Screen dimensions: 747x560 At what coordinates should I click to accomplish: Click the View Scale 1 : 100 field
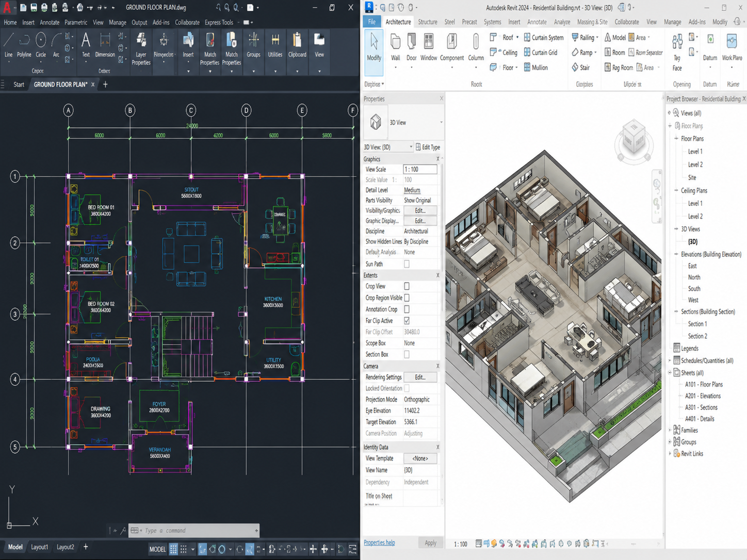pyautogui.click(x=420, y=169)
